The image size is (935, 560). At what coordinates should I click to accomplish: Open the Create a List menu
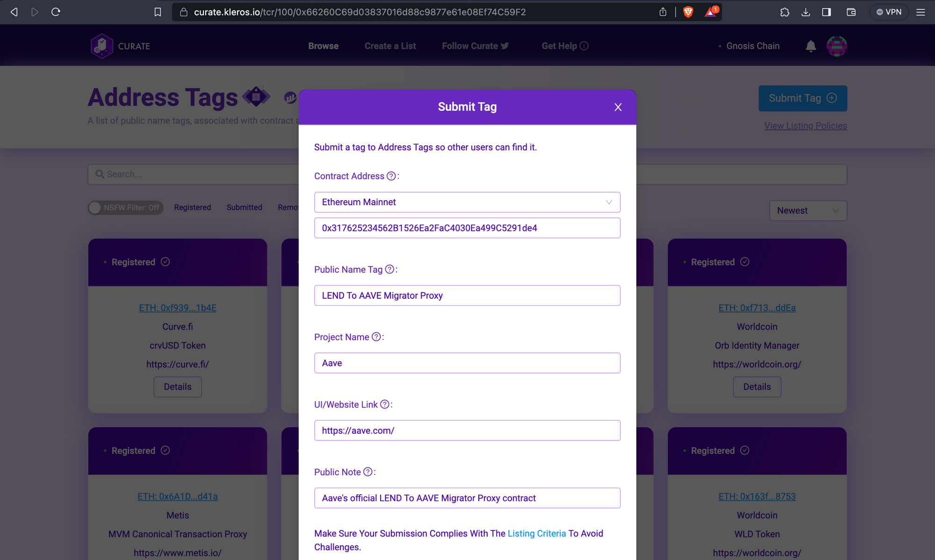(390, 46)
